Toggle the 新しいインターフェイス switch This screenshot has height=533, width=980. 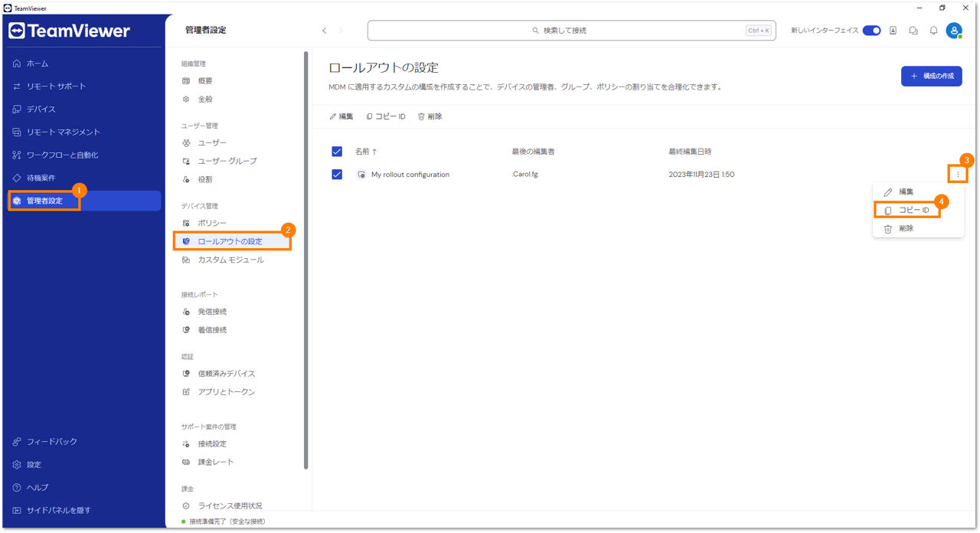tap(872, 31)
